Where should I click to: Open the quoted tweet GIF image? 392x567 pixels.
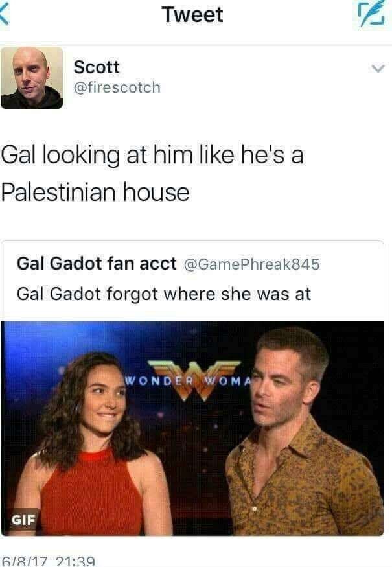pyautogui.click(x=192, y=428)
